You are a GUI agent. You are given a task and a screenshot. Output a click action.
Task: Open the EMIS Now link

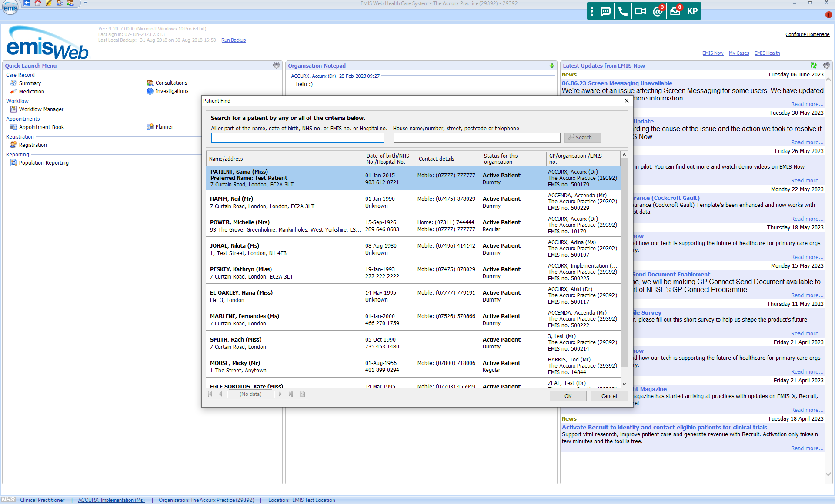713,53
